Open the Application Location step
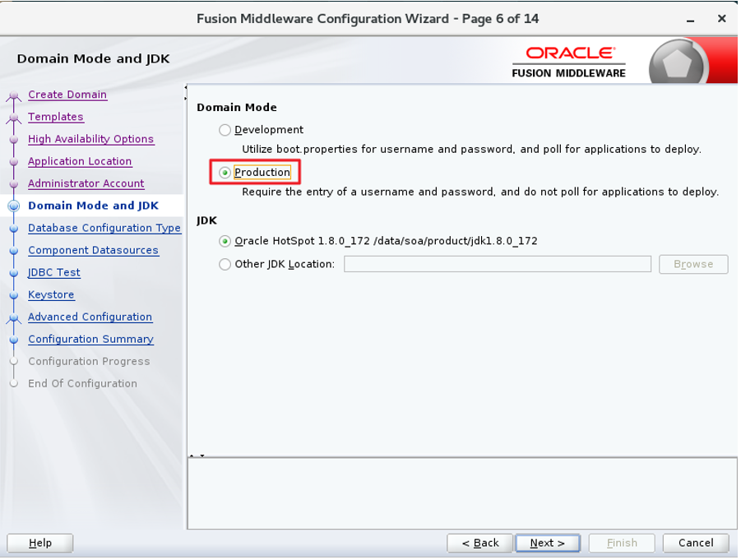 (x=80, y=161)
